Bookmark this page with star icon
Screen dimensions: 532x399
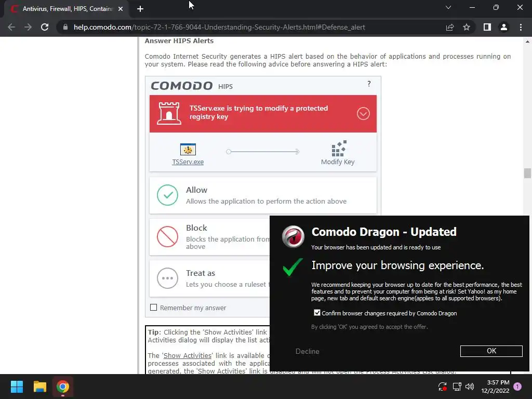(x=467, y=27)
